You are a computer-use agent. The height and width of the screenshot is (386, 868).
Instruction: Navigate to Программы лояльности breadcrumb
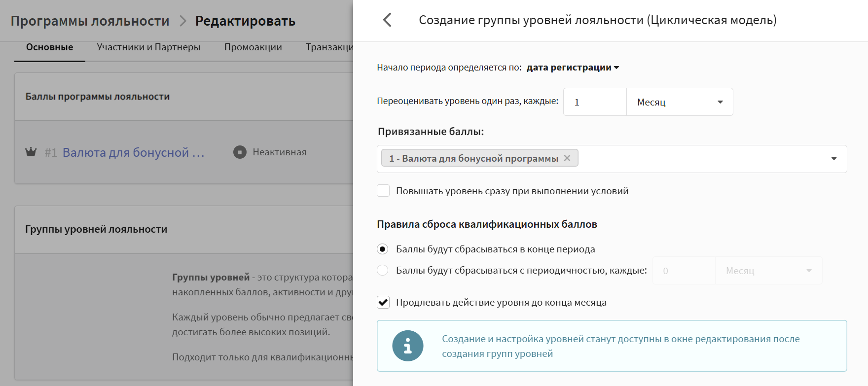coord(90,21)
